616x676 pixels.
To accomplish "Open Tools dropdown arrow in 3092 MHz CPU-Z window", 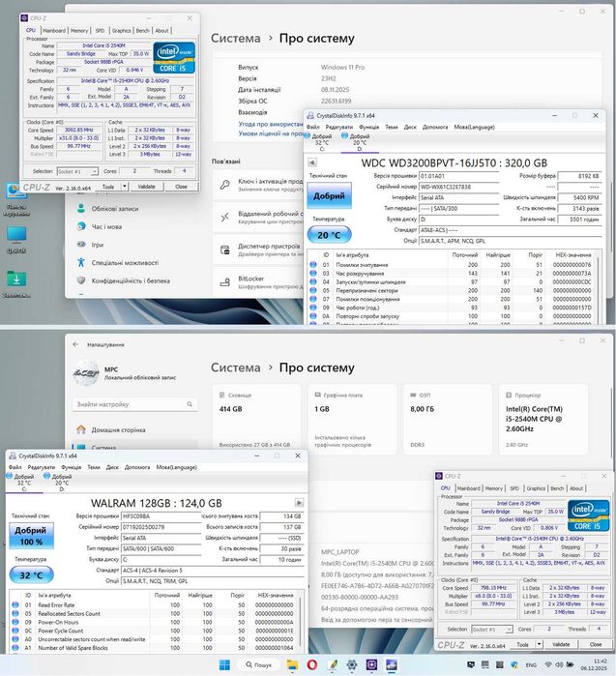I will (124, 187).
